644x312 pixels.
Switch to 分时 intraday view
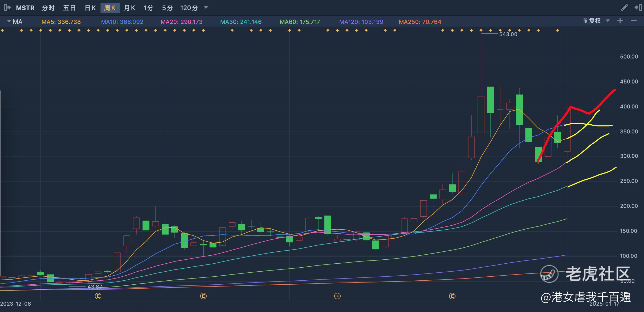[x=48, y=8]
